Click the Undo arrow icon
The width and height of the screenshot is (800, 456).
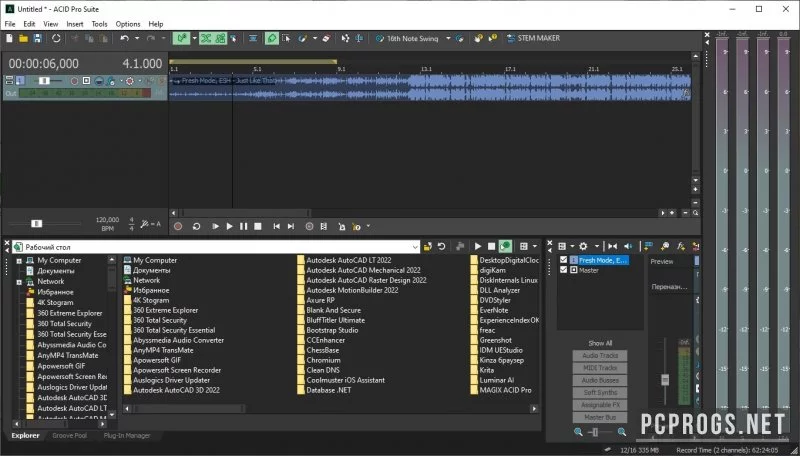pyautogui.click(x=124, y=38)
